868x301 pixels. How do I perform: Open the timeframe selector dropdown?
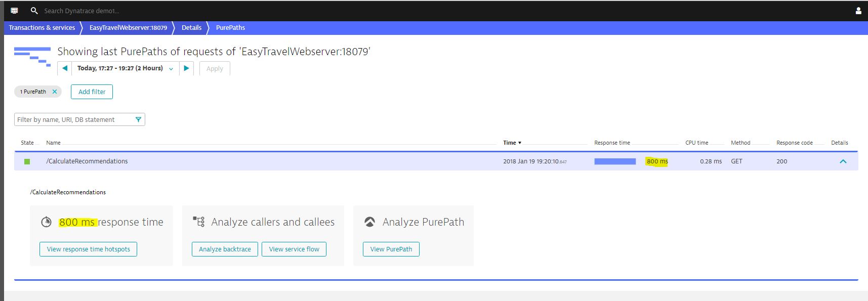click(x=125, y=68)
